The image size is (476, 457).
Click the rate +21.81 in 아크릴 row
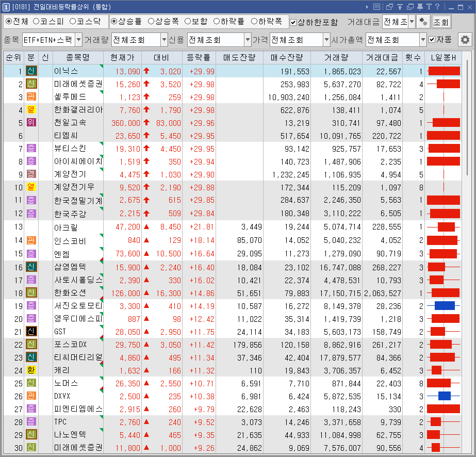point(202,227)
